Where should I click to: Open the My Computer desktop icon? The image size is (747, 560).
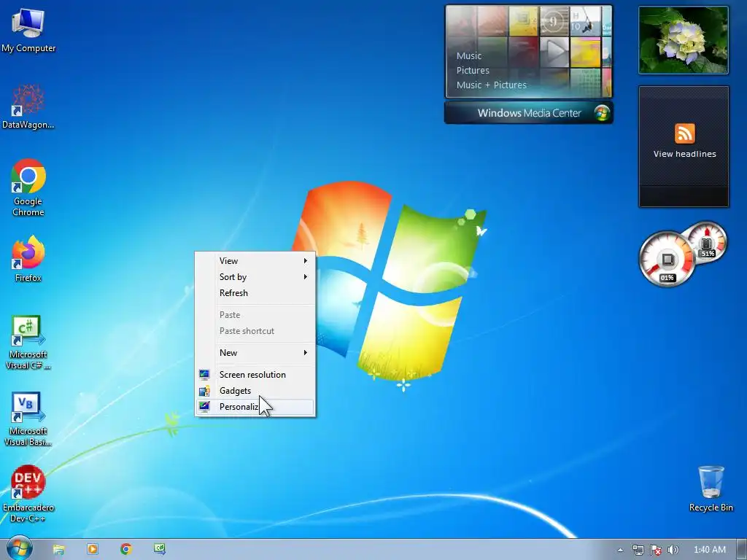pos(28,31)
